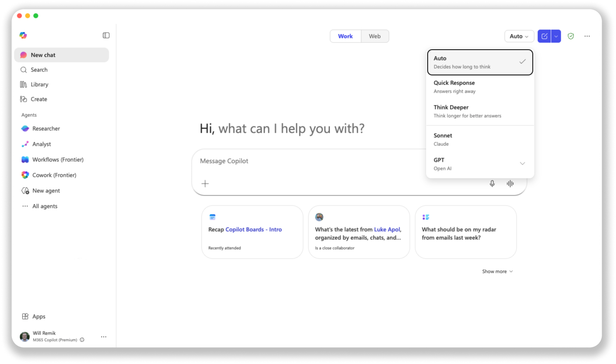Open the Auto model dropdown
This screenshot has width=616, height=364.
(x=519, y=36)
